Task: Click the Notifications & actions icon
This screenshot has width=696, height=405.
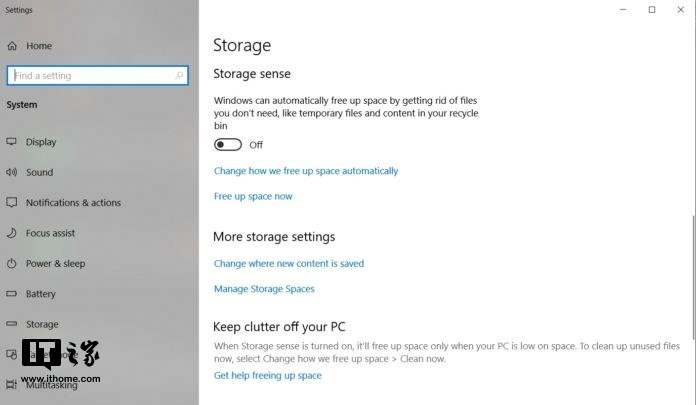Action: 12,202
